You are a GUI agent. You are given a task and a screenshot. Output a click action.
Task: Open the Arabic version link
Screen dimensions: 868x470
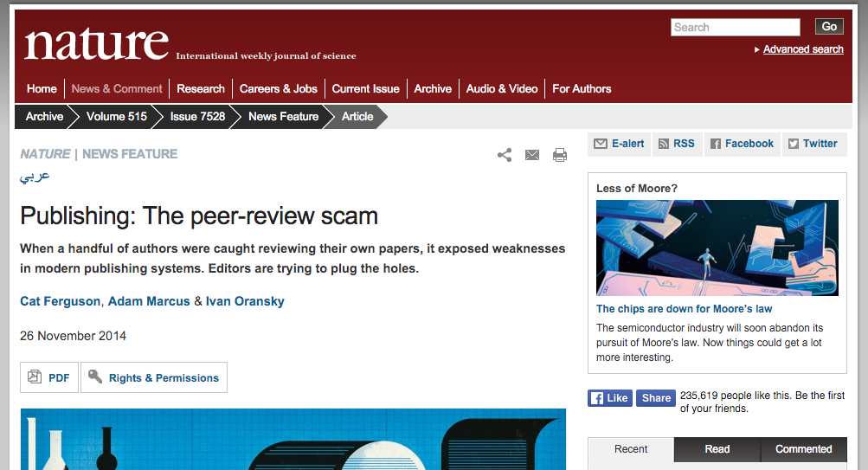35,176
